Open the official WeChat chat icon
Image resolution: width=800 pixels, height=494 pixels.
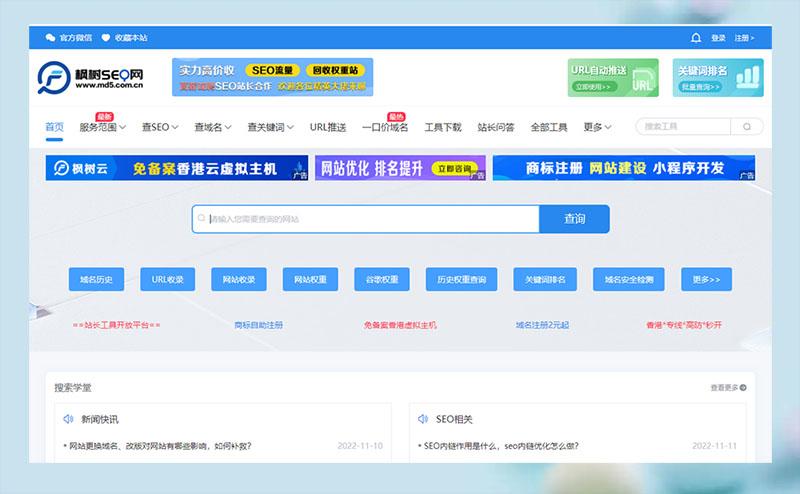pos(50,38)
